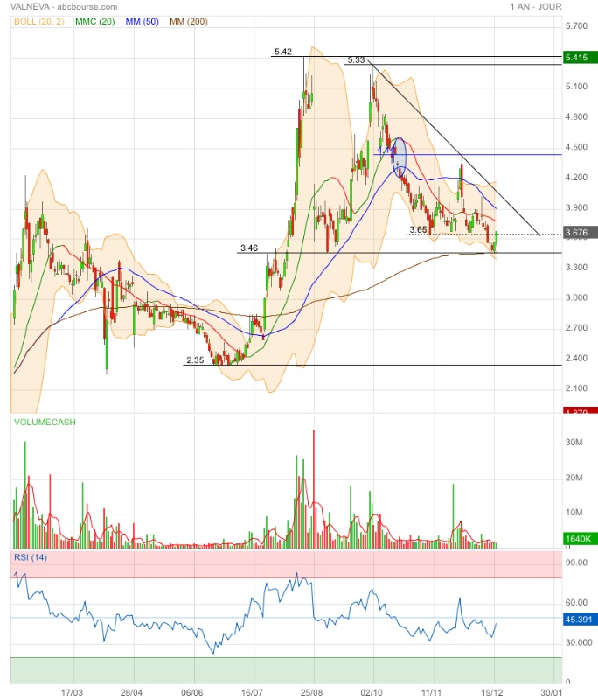Click the MM (50) legend label
598x700 pixels.
pos(142,21)
